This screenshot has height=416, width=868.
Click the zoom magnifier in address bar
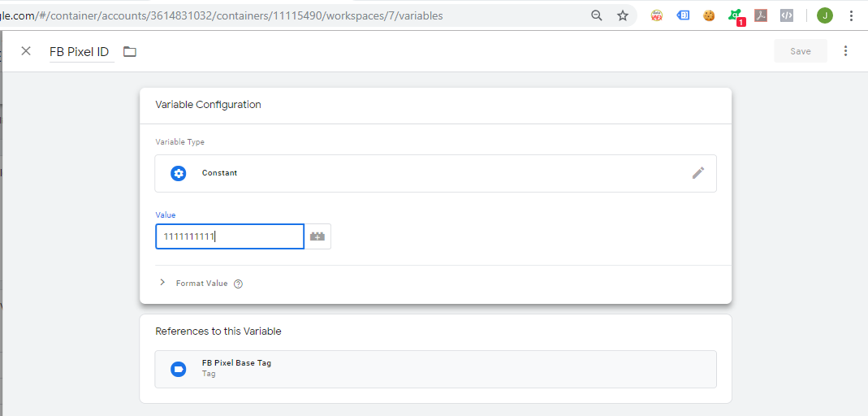click(597, 15)
